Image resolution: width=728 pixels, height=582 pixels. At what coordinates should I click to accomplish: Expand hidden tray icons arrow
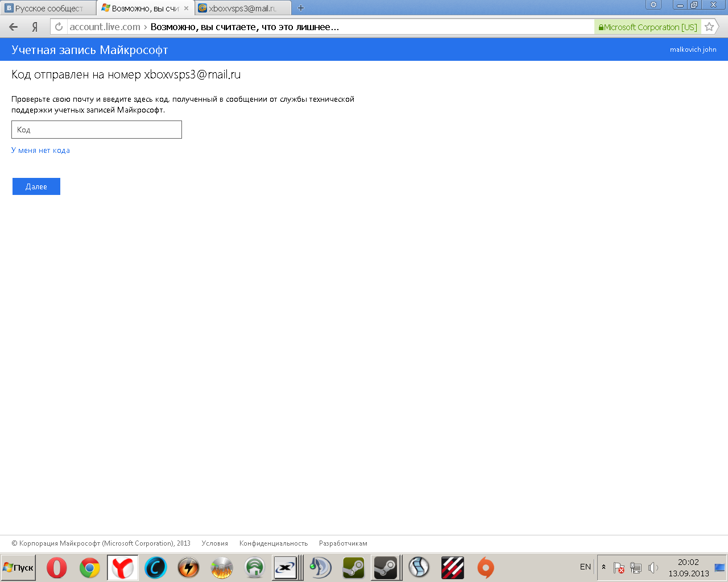[603, 567]
